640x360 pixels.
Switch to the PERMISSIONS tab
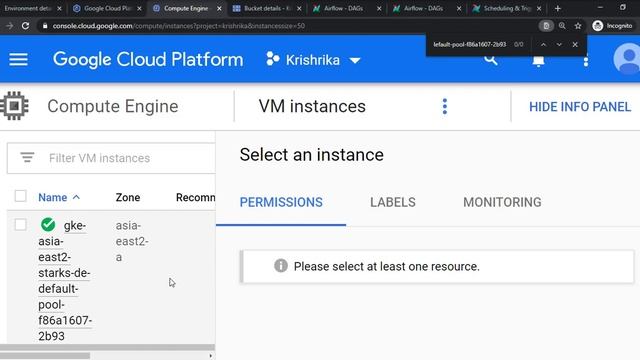tap(281, 202)
